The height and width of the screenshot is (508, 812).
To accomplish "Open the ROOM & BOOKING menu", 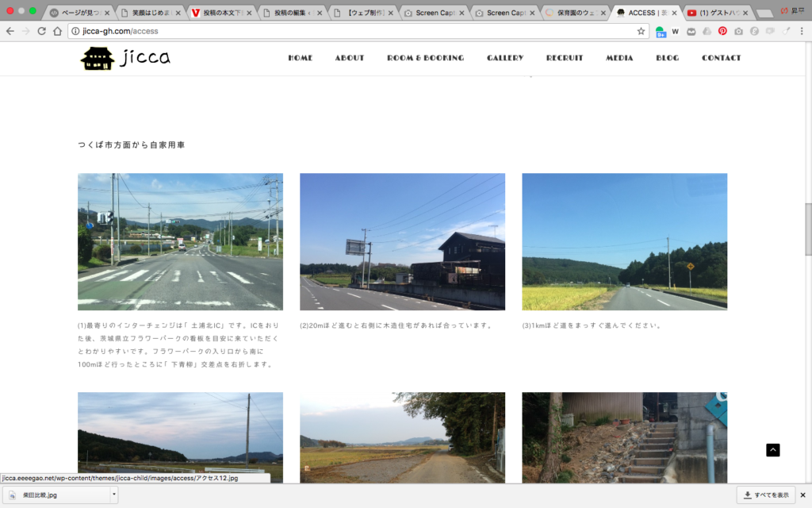I will (425, 58).
